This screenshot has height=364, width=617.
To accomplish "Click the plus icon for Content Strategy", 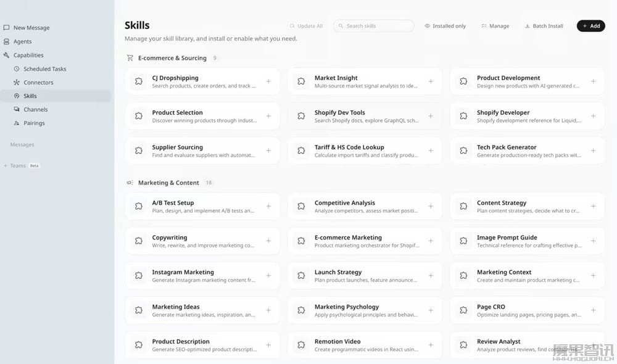I will click(x=593, y=206).
